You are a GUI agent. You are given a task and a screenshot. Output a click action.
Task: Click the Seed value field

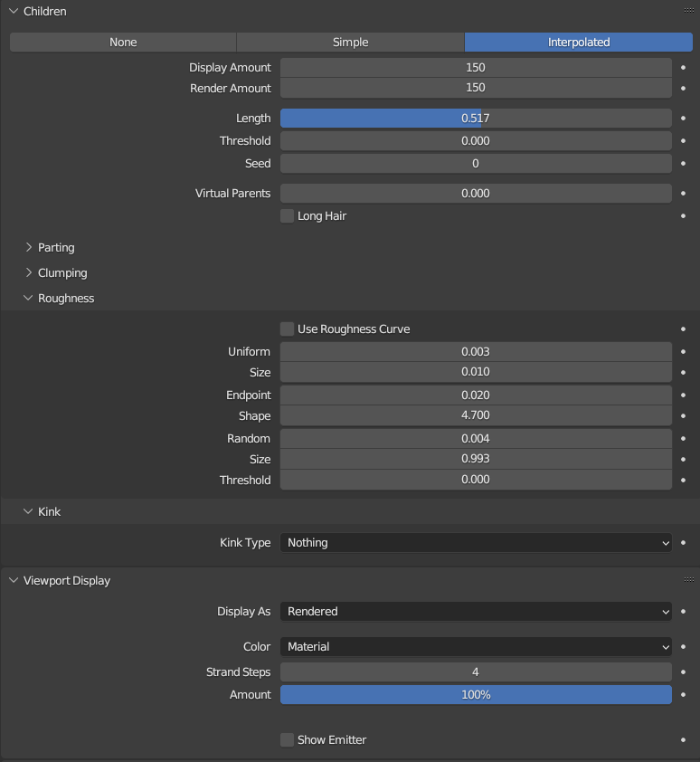tap(476, 164)
